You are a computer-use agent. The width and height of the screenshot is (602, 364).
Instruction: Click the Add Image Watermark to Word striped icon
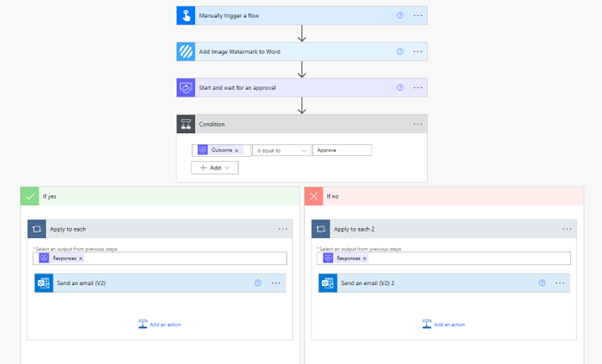pos(186,51)
